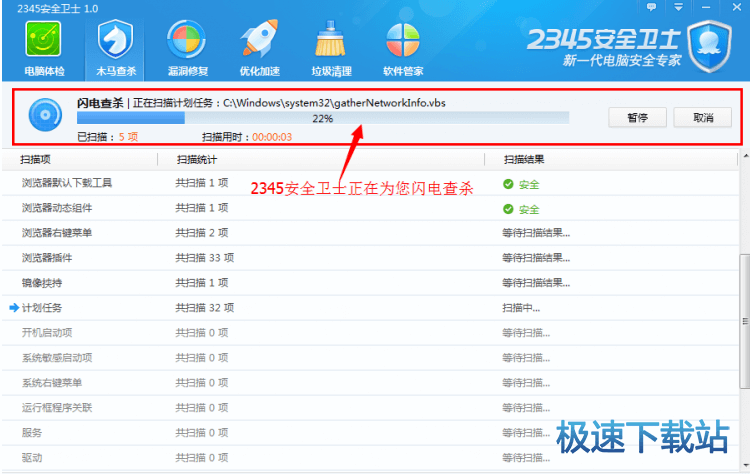Click 共扫描 33 项 statistic

tap(205, 258)
